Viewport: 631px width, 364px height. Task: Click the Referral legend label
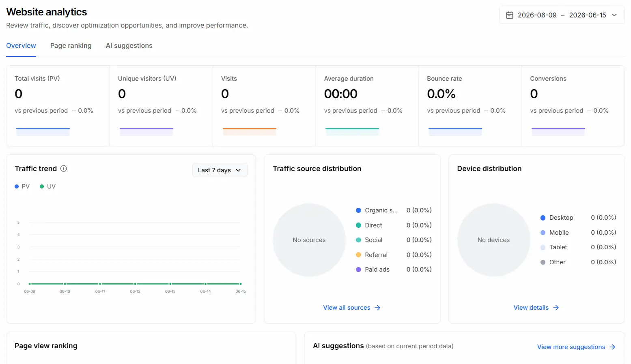[x=376, y=255]
